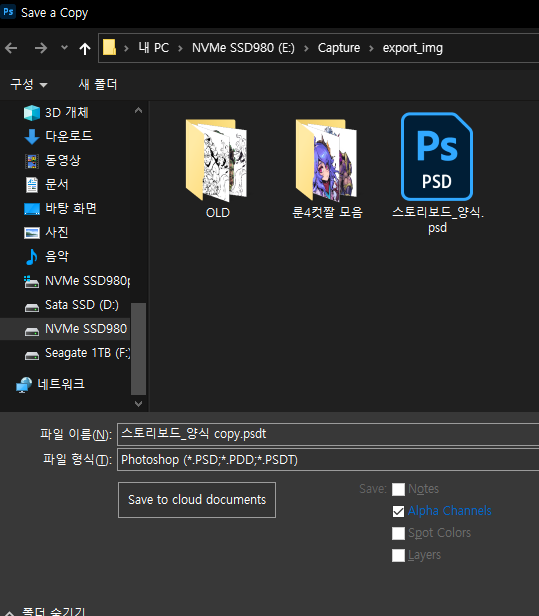Click the sidebar scroll down arrow
Image resolution: width=539 pixels, height=616 pixels.
pyautogui.click(x=138, y=403)
